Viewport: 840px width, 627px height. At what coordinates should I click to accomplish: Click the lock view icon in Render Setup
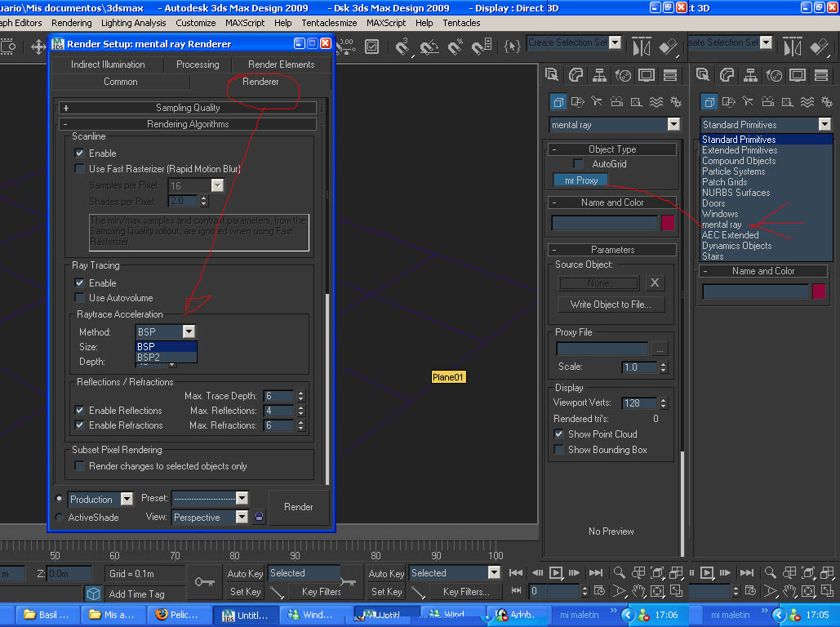pos(260,517)
